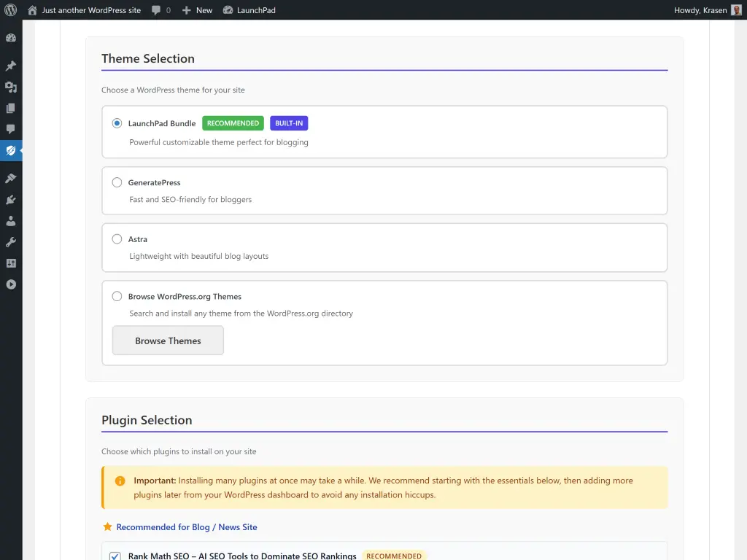Open the Media library icon in the sidebar

pos(11,87)
